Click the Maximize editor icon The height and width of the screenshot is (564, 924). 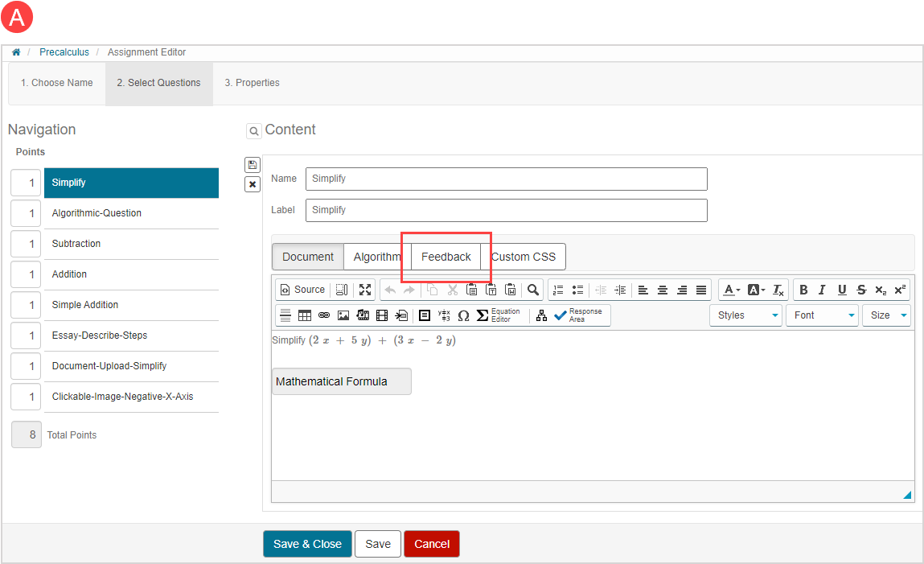pos(365,290)
